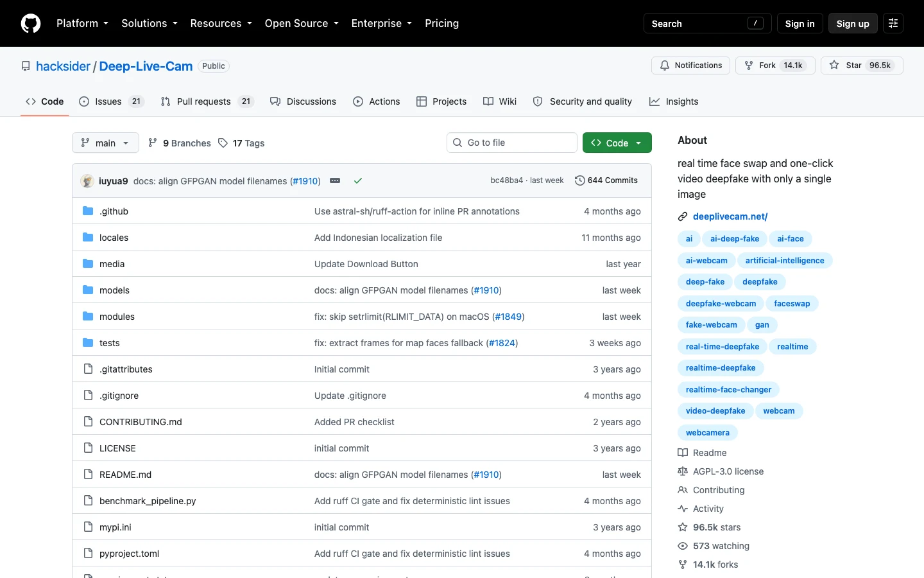Switch to the Actions tab
The height and width of the screenshot is (578, 924).
coord(377,101)
